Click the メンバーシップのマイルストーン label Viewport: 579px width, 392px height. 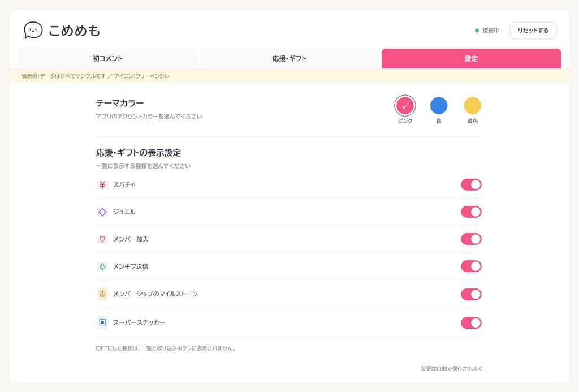tap(155, 294)
